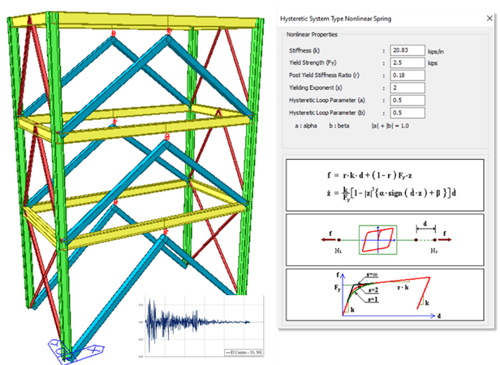Select the El Centro accelerogram chart
Viewport: 500px width, 365px height.
coord(201,326)
